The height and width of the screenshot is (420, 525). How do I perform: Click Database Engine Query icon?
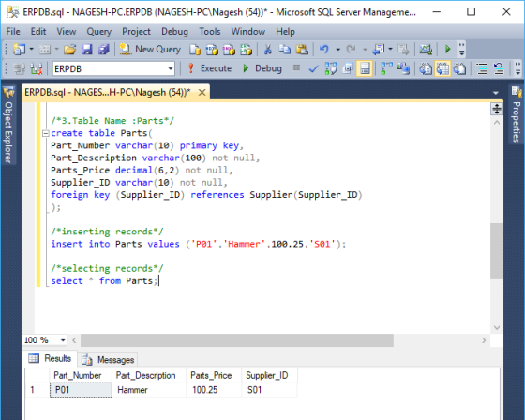click(x=195, y=50)
